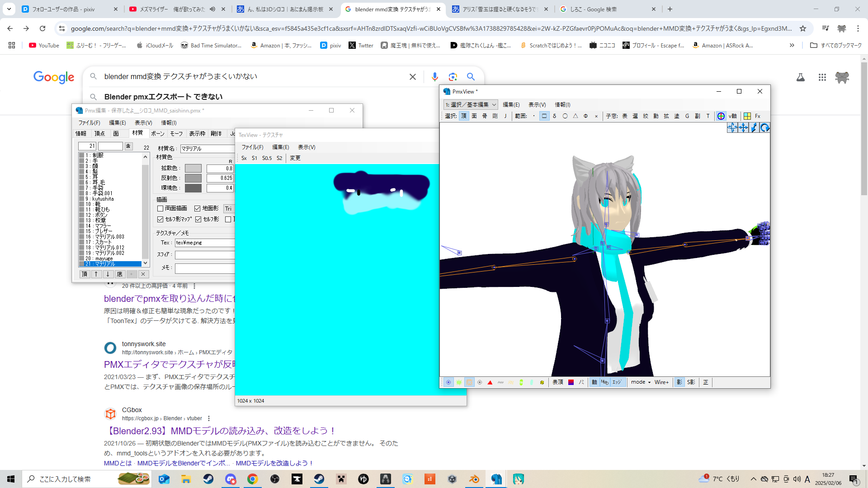
Task: Open the 選択／基本編集 mode dropdown
Action: point(471,104)
